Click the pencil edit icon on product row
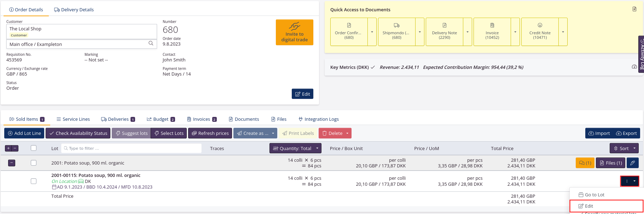 pos(632,163)
